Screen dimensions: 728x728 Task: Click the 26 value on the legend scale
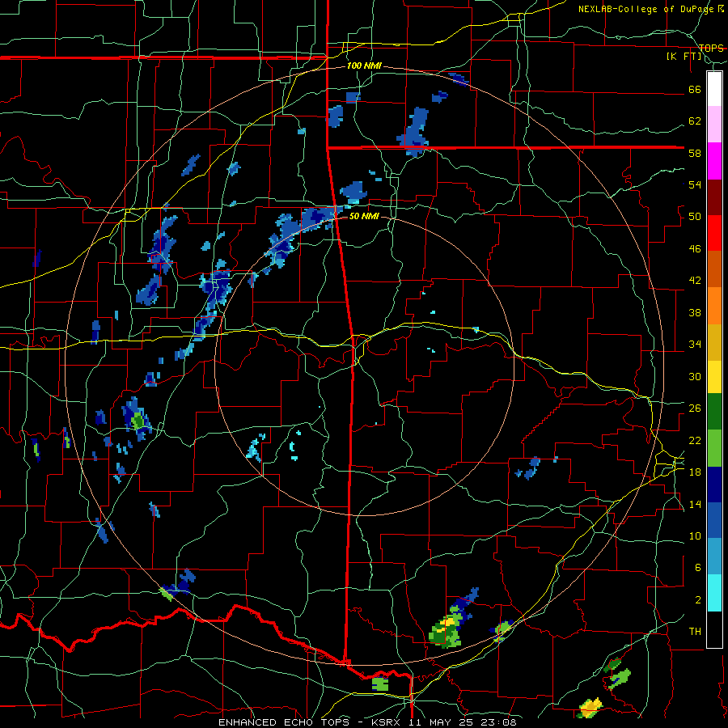click(x=695, y=408)
